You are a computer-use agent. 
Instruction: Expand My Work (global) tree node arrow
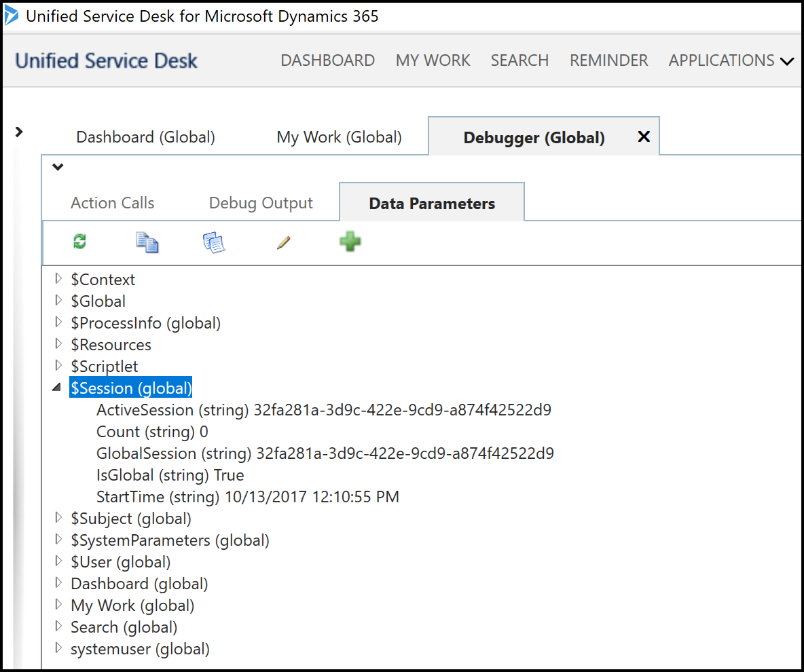58,604
